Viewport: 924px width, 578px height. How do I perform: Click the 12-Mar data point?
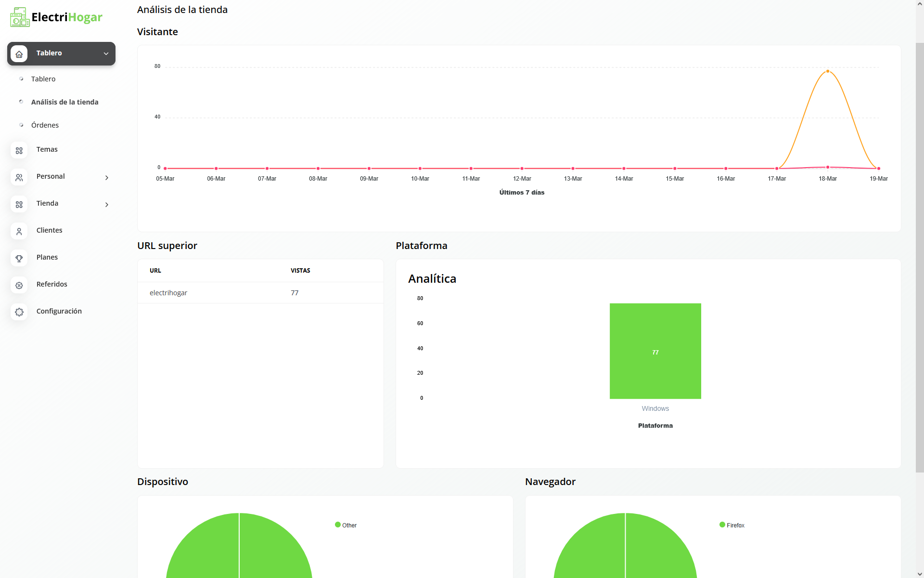tap(522, 169)
